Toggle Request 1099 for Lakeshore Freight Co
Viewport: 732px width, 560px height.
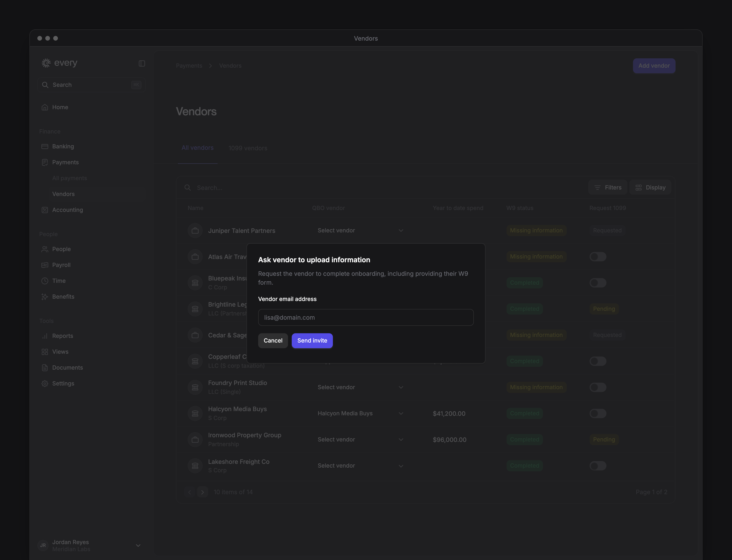598,466
